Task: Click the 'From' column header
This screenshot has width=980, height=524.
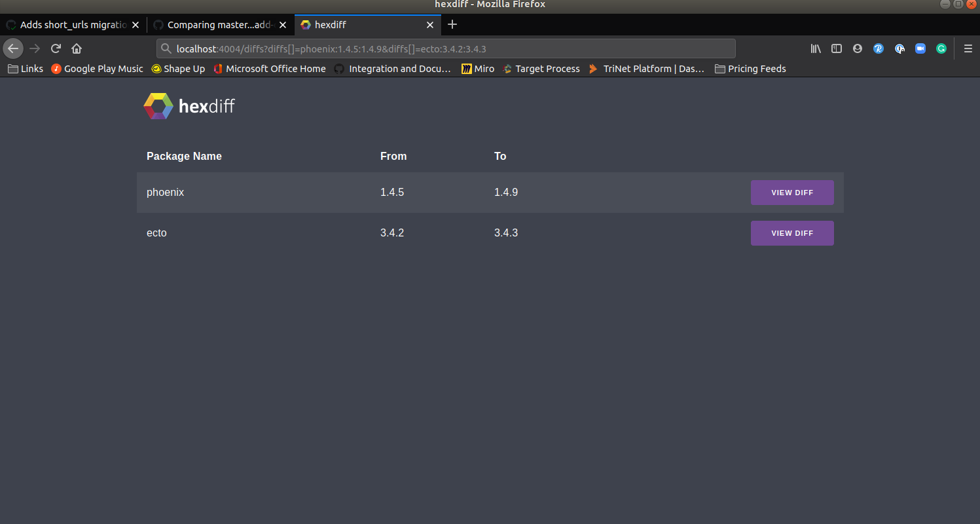Action: coord(393,156)
